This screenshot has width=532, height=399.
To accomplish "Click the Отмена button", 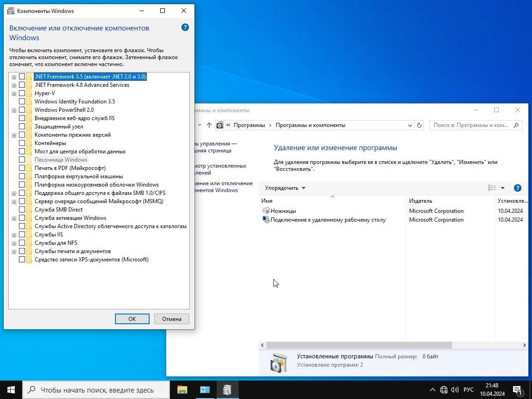I will tap(172, 319).
